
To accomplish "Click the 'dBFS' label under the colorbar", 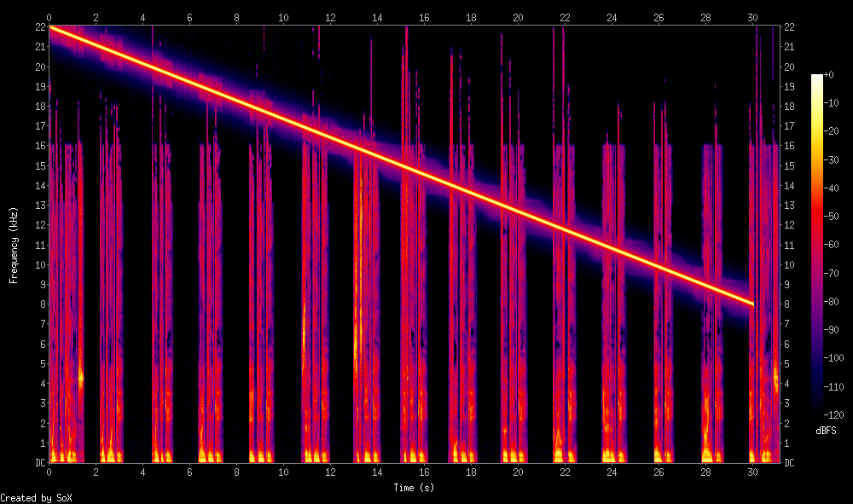I will tap(826, 431).
